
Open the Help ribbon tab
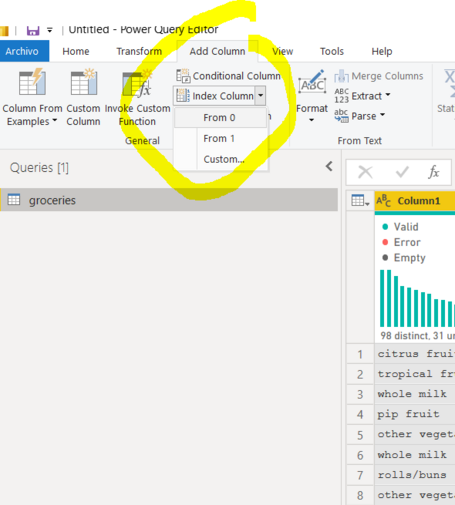[382, 51]
